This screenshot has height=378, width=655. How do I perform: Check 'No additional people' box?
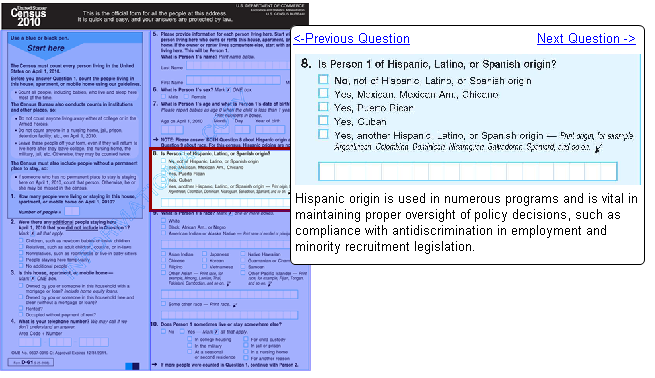(x=21, y=266)
